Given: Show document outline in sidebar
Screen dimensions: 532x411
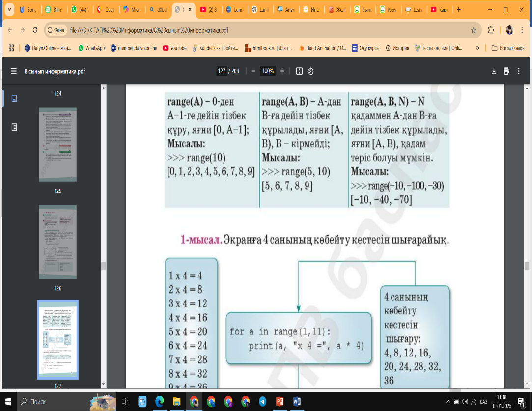Looking at the screenshot, I should [x=14, y=127].
